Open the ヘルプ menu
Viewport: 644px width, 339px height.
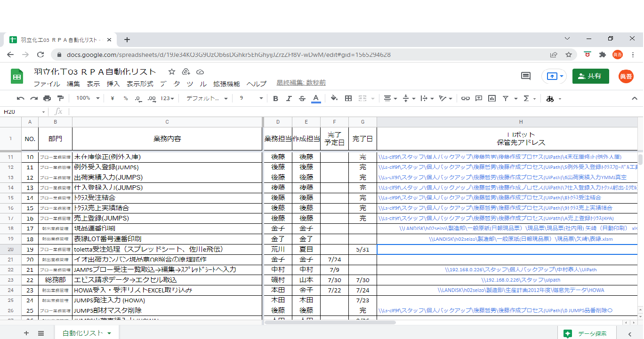pyautogui.click(x=257, y=84)
